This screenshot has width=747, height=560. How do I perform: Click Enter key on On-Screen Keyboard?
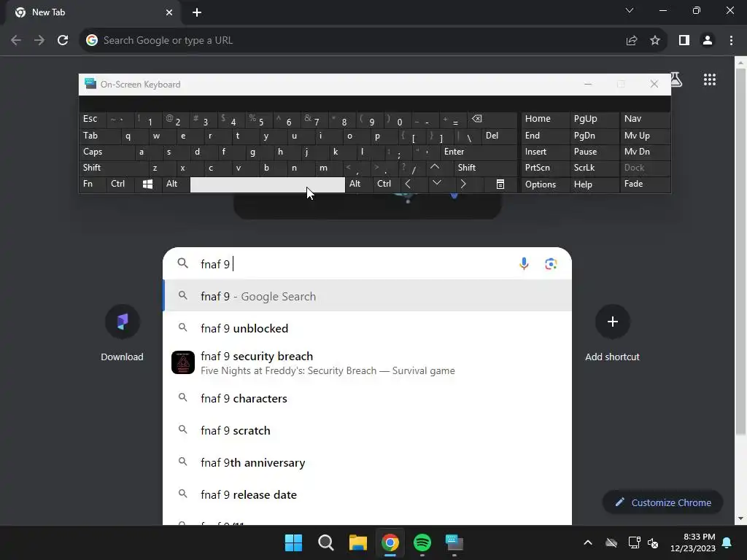pyautogui.click(x=479, y=152)
